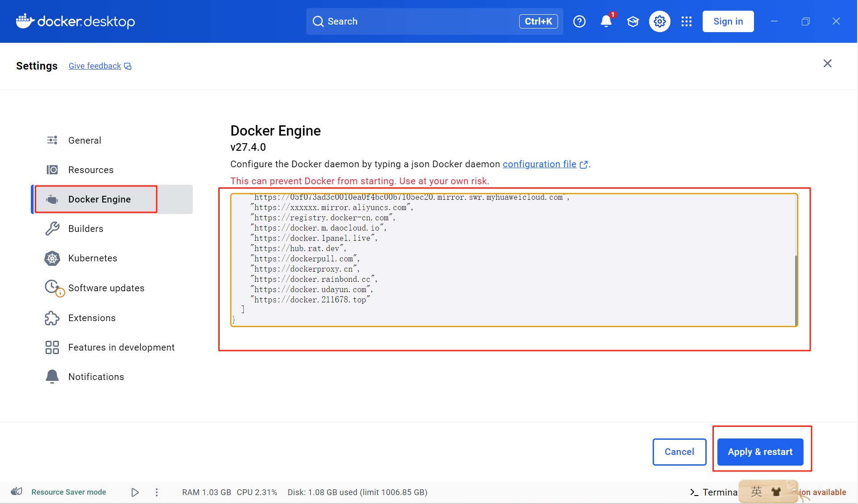
Task: Click the Resource Saver mode whale icon
Action: click(17, 492)
